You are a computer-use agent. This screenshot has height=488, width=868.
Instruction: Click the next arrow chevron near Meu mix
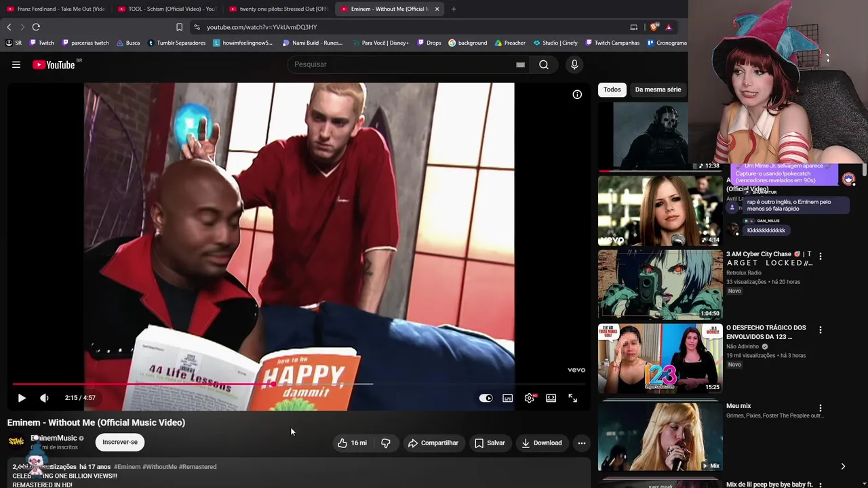click(x=843, y=466)
